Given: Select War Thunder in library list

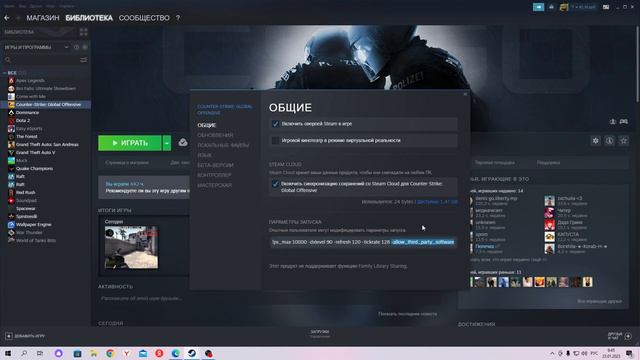Looking at the screenshot, I should (x=29, y=232).
